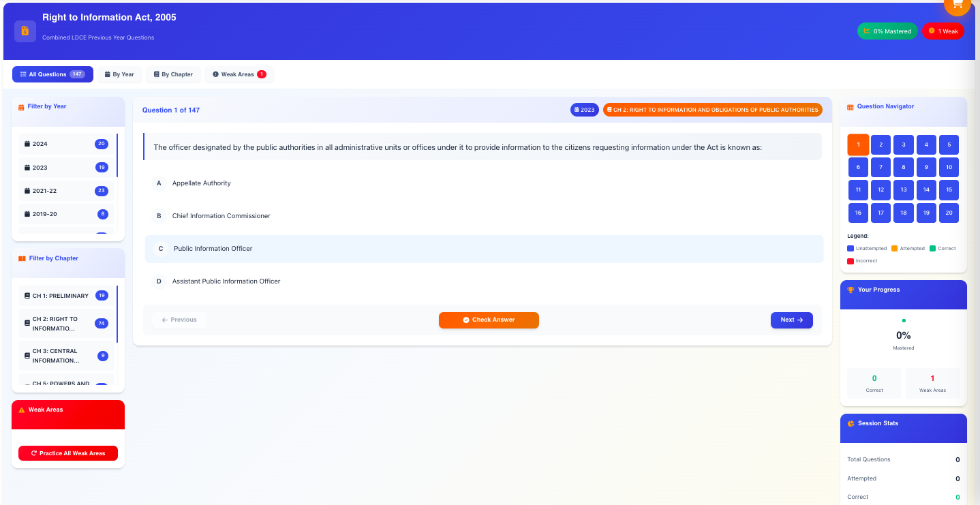The height and width of the screenshot is (505, 980).
Task: Go to the Next question
Action: click(791, 320)
